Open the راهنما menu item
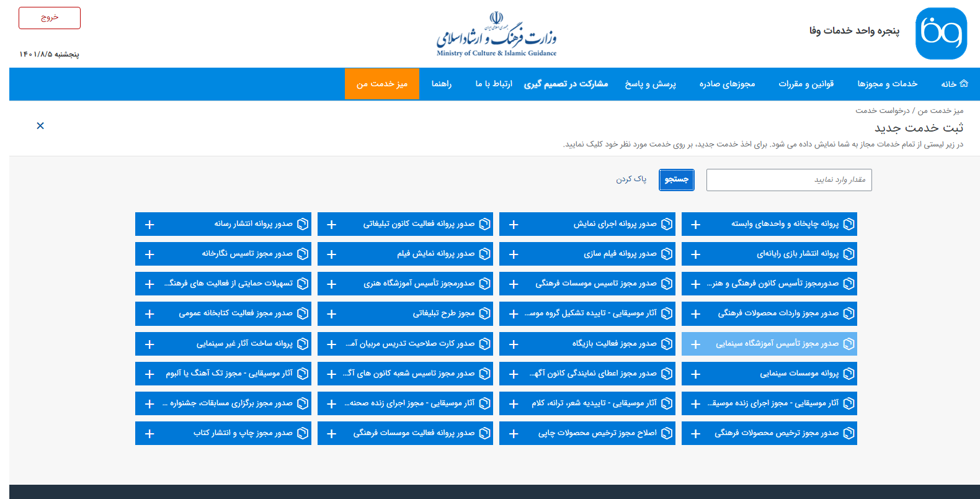980x499 pixels. [x=442, y=84]
